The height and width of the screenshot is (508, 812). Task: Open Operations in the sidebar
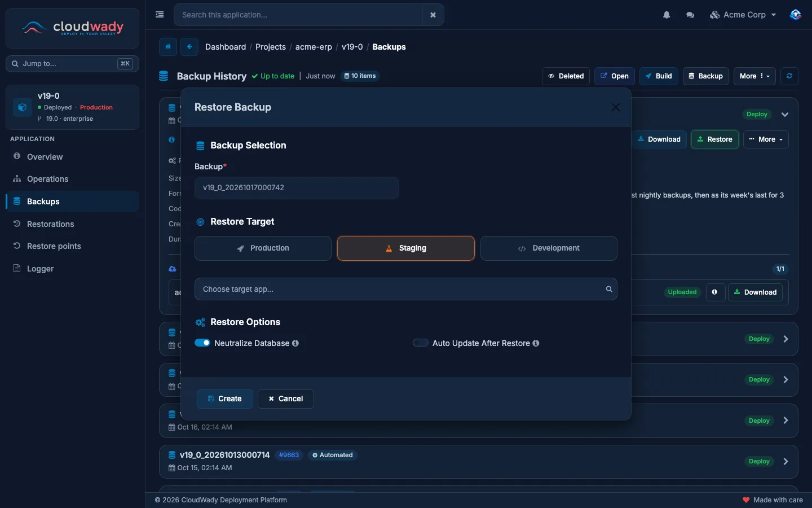(72, 179)
